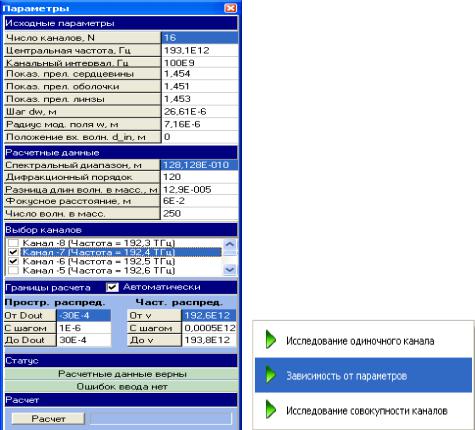Click the Расчетные данные section header
The image size is (475, 430).
coord(121,153)
